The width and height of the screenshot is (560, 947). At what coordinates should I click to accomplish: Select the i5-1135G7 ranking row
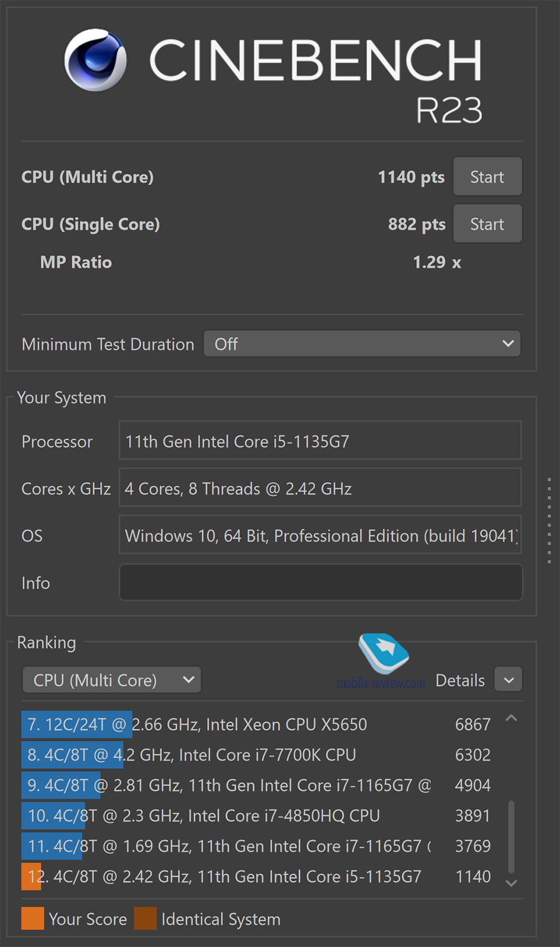point(258,877)
